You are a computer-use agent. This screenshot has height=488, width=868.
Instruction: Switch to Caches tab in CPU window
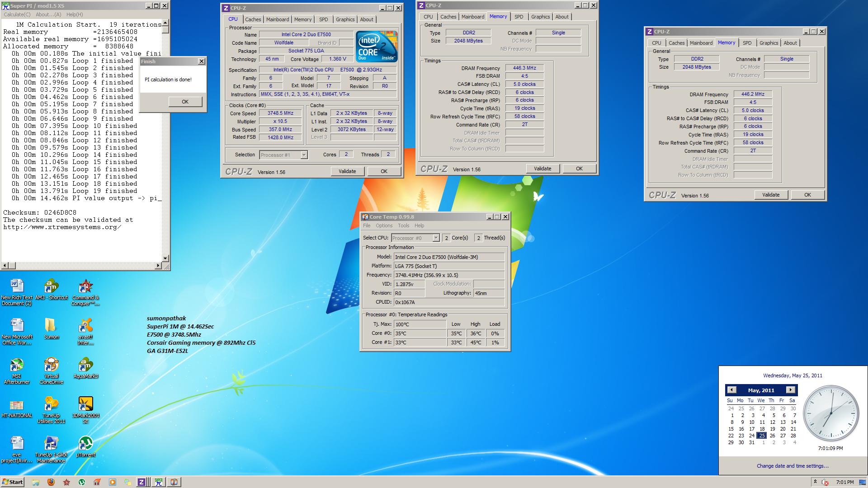(253, 19)
